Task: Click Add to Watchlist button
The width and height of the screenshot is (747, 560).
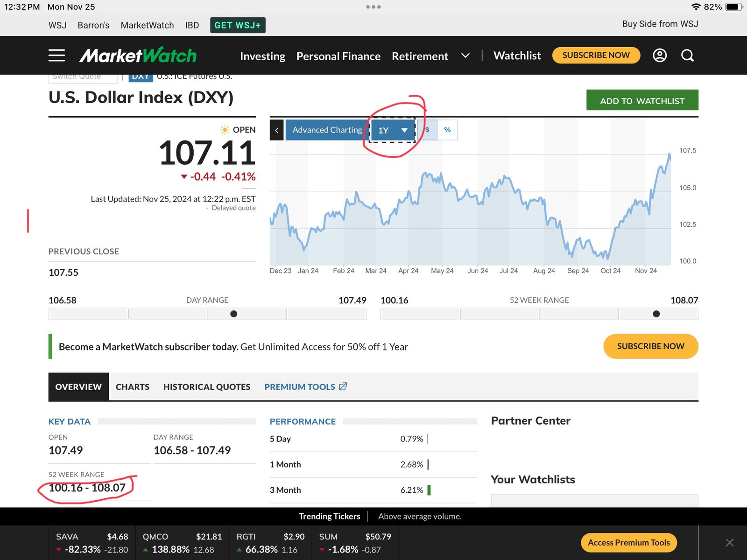Action: 642,100
